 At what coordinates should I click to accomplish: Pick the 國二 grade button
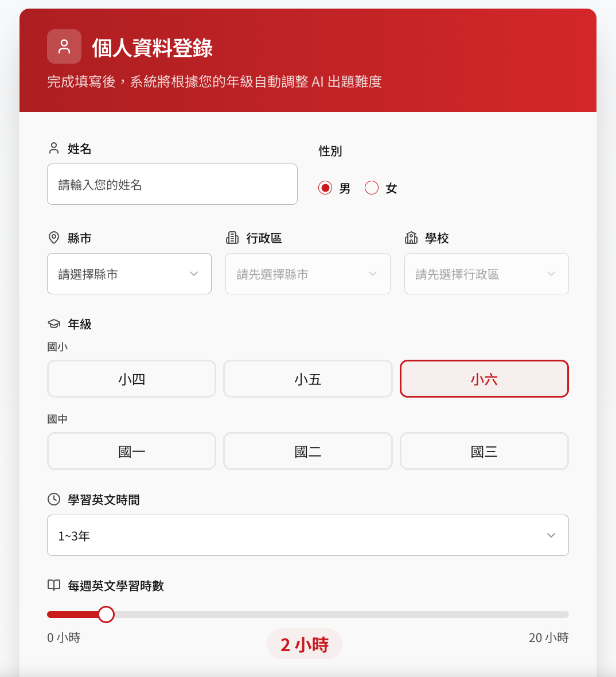(x=308, y=451)
